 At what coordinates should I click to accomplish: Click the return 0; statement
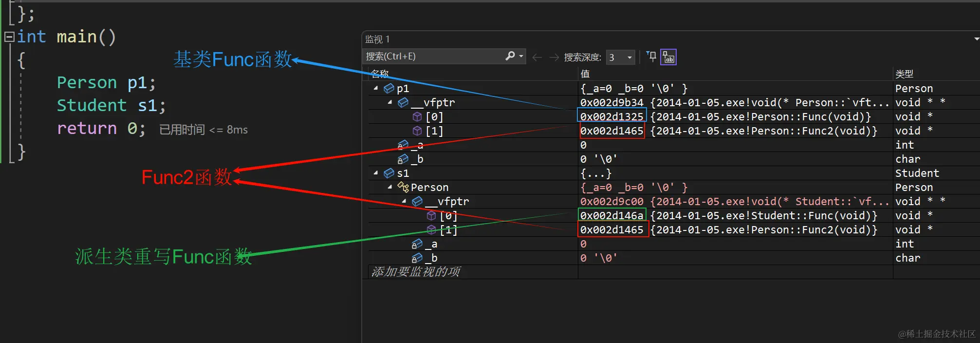(x=101, y=128)
